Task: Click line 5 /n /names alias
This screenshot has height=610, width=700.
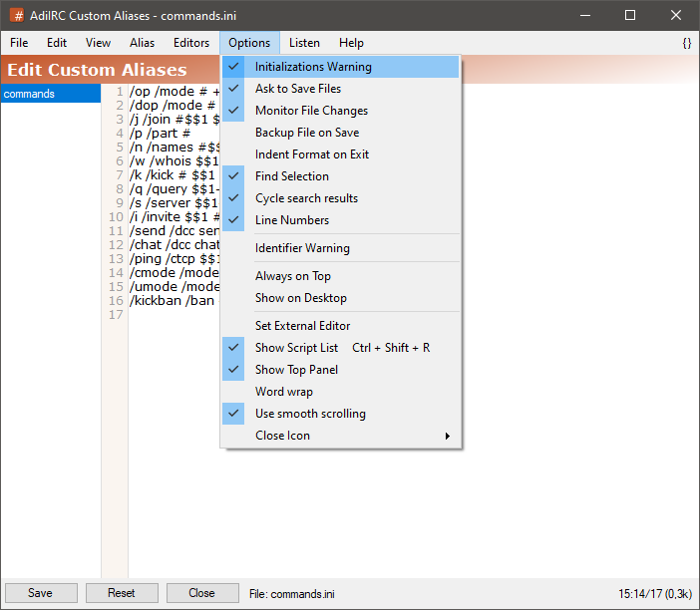Action: tap(175, 148)
